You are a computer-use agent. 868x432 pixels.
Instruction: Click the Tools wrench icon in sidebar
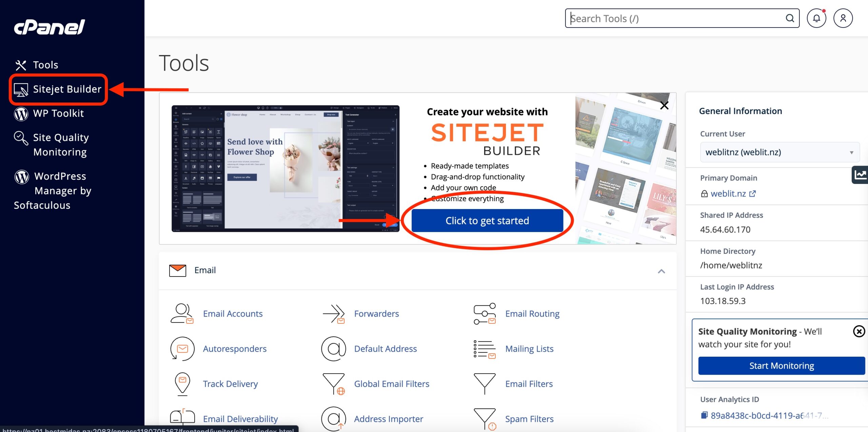21,65
